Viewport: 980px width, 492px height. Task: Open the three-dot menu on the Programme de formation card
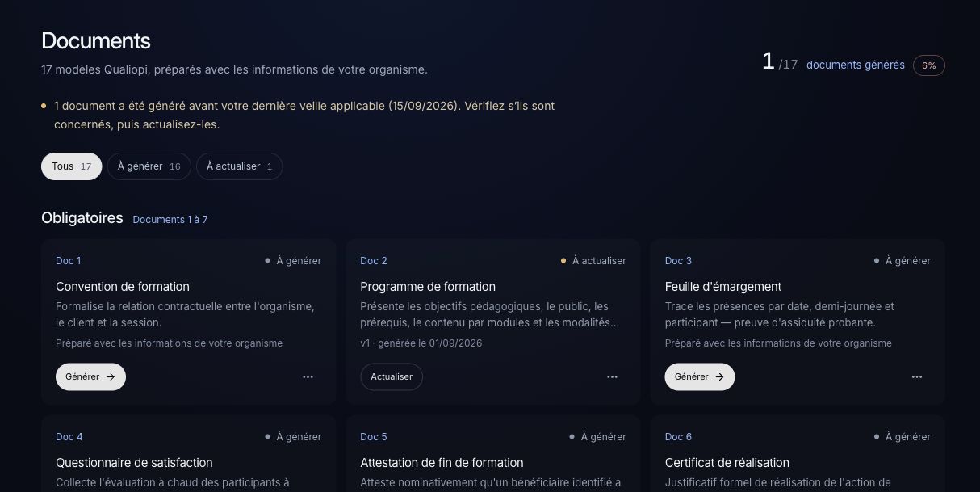(x=612, y=377)
